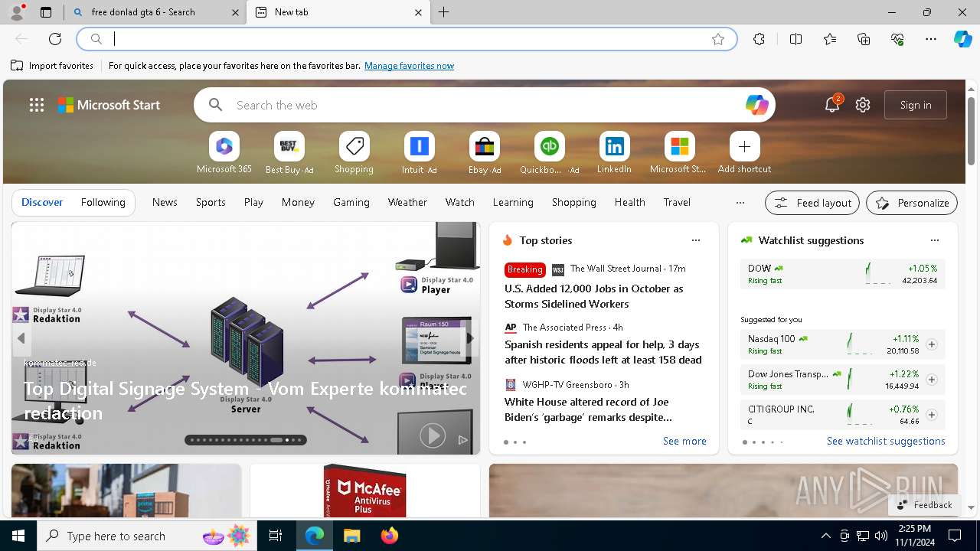Select the Following feed tab
This screenshot has height=551, width=980.
coord(103,203)
